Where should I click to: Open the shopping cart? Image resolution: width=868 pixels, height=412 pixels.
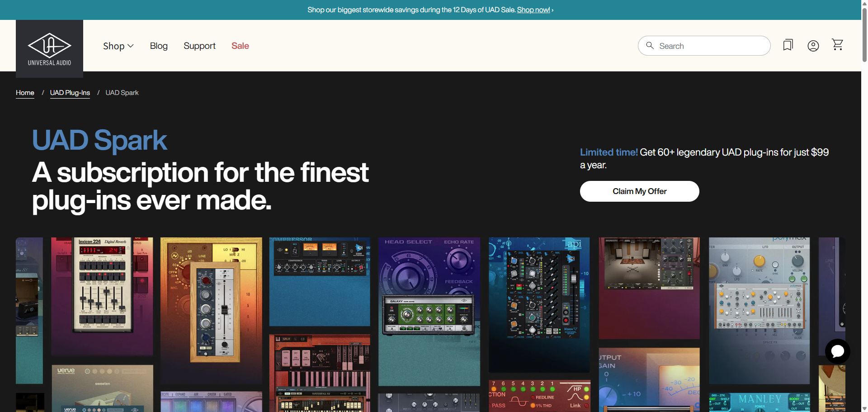coord(837,45)
